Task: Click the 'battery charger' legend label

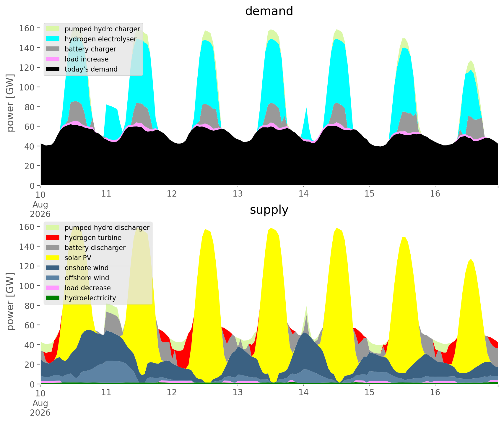Action: pos(90,49)
